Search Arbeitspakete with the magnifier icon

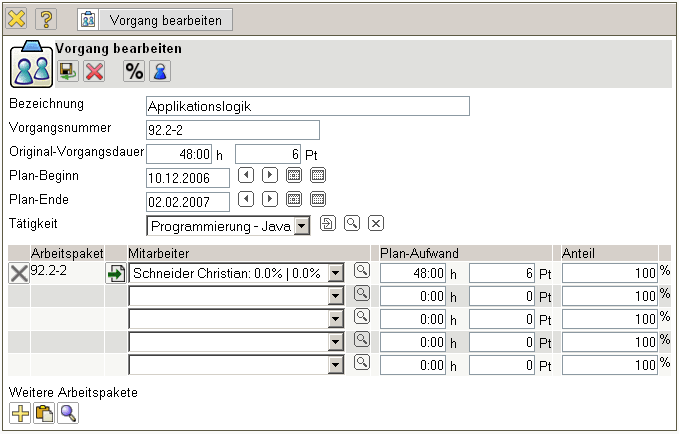(68, 412)
